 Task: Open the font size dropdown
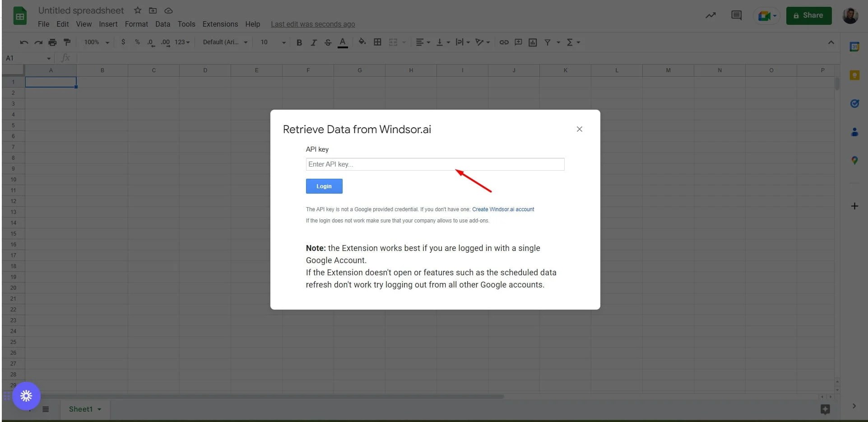pyautogui.click(x=283, y=42)
